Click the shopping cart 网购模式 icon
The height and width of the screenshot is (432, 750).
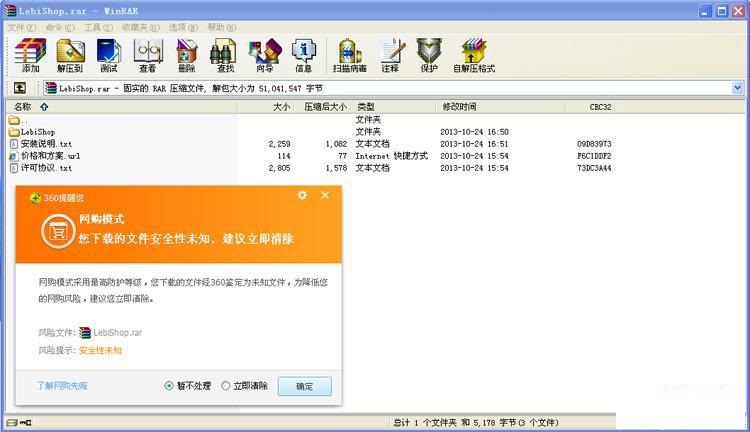coord(58,232)
